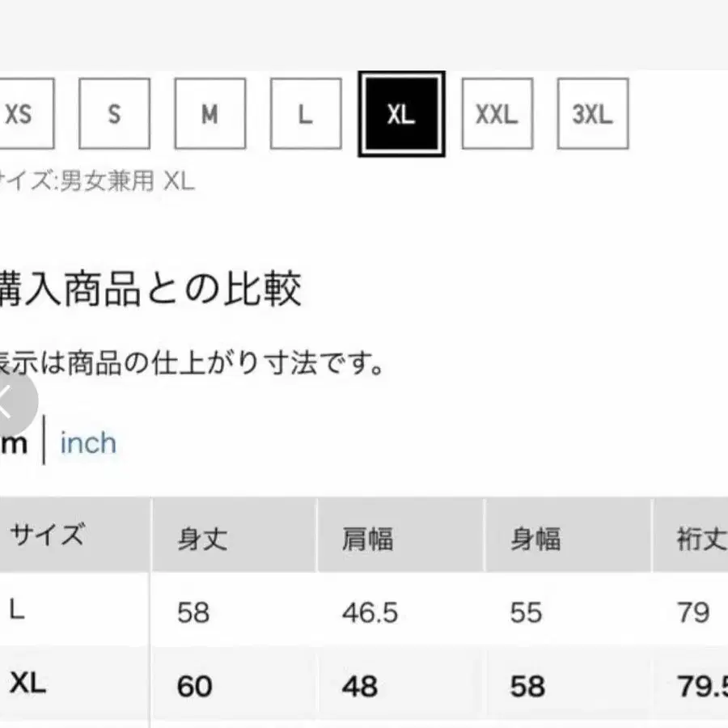Click the サイズ column header
Screen dimensions: 728x728
click(x=49, y=535)
